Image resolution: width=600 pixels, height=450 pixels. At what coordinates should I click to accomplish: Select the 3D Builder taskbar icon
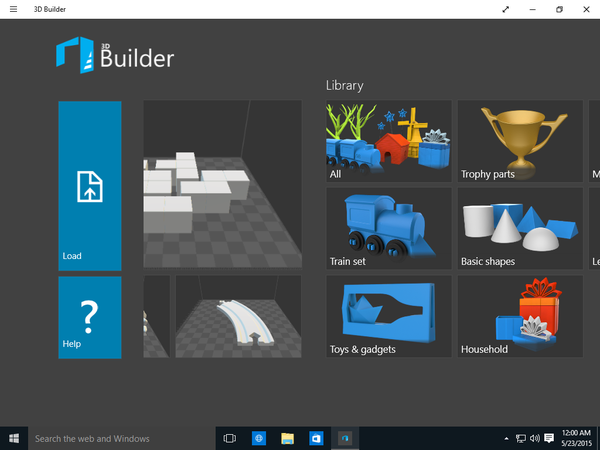pyautogui.click(x=345, y=438)
